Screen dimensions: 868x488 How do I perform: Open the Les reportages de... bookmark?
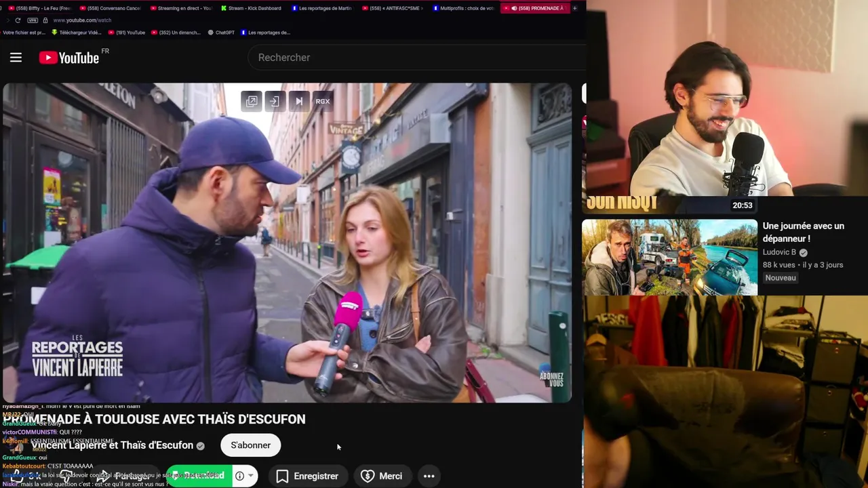click(265, 33)
